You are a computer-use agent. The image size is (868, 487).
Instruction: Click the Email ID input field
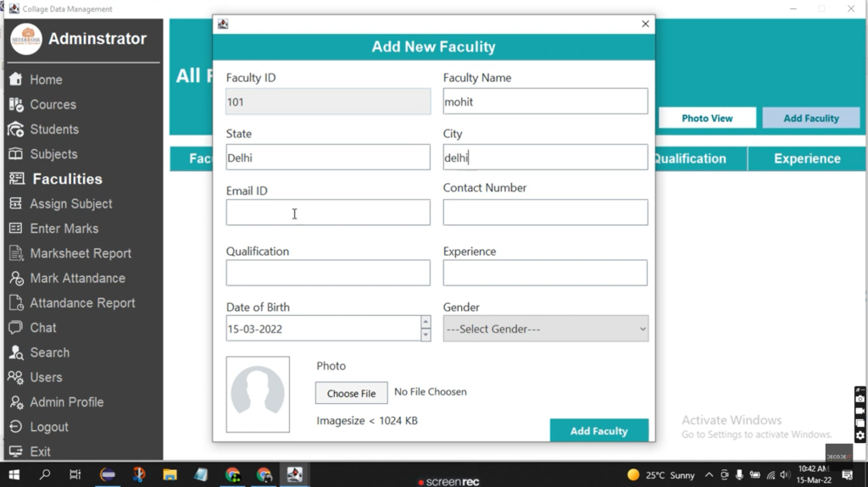(x=328, y=213)
